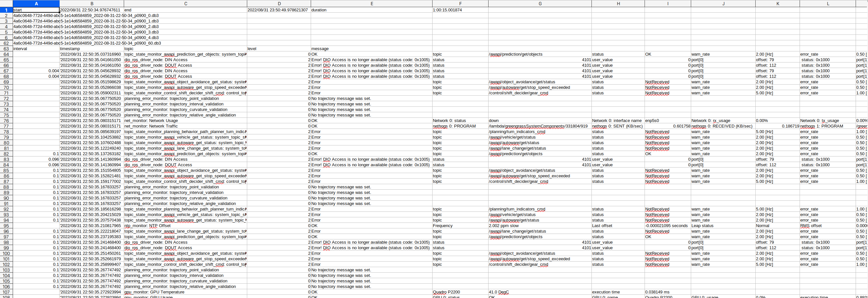The height and width of the screenshot is (298, 868).
Task: Click '0.038149 ms' cell
Action: click(x=668, y=292)
